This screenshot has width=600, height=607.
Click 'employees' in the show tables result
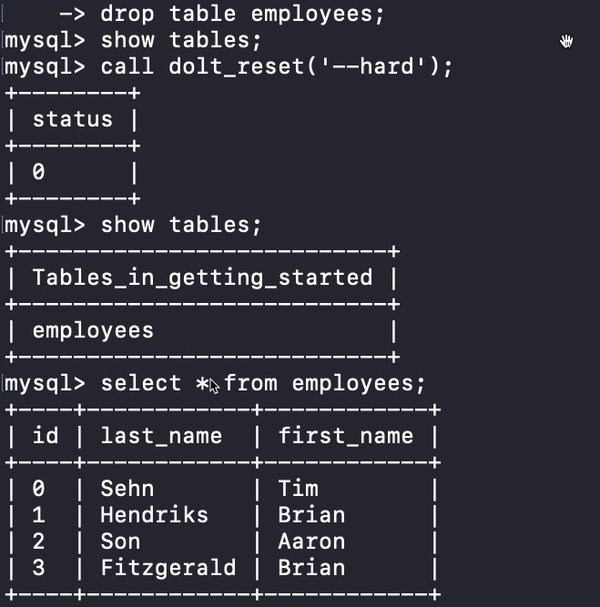pos(93,330)
